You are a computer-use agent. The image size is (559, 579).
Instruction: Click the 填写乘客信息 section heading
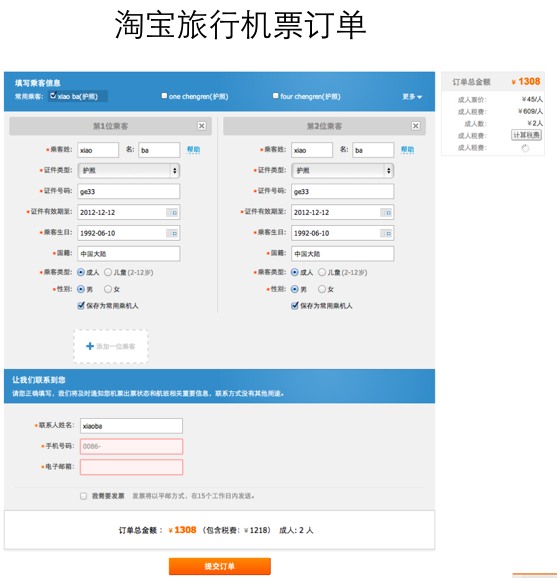[38, 83]
